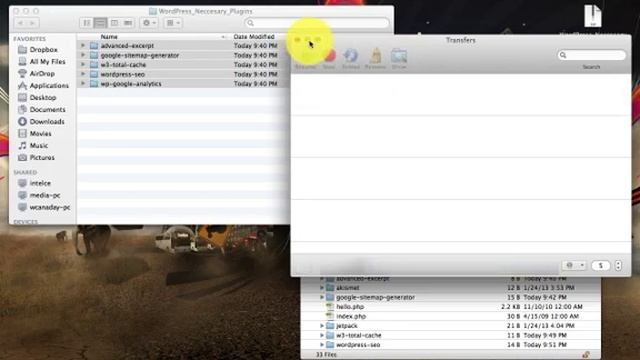Click the Finder search field

[x=317, y=23]
